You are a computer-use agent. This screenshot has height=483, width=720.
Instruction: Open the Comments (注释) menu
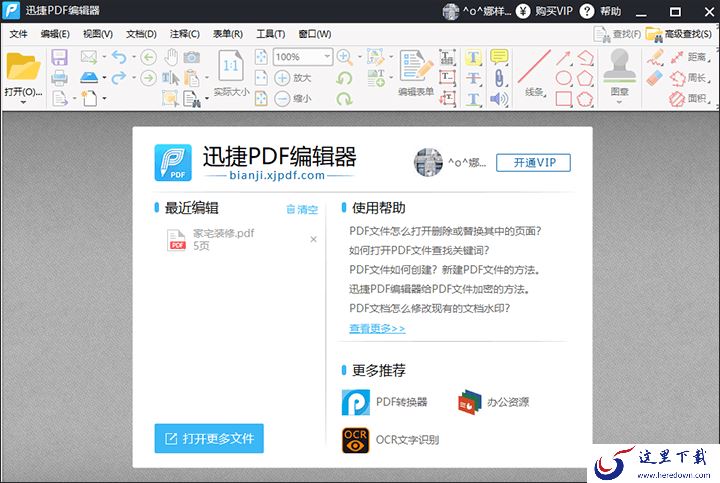point(185,34)
